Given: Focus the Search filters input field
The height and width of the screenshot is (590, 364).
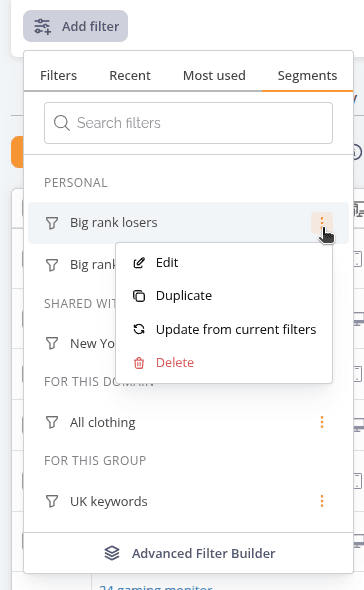Looking at the screenshot, I should [x=188, y=123].
